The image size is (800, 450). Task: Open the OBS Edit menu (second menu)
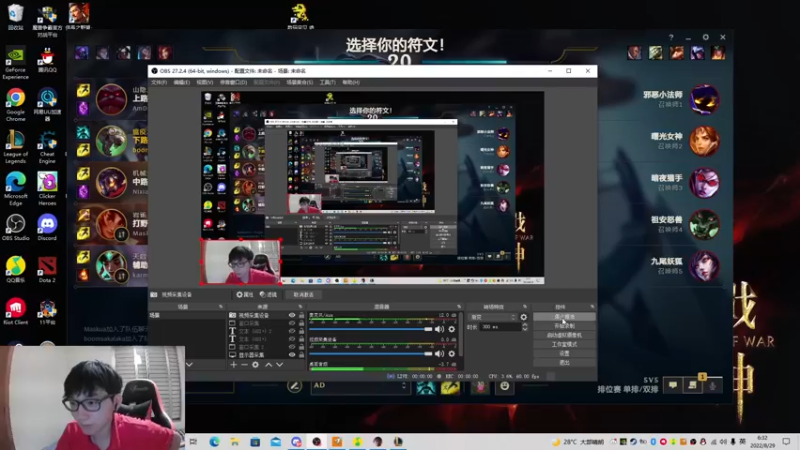click(x=182, y=82)
